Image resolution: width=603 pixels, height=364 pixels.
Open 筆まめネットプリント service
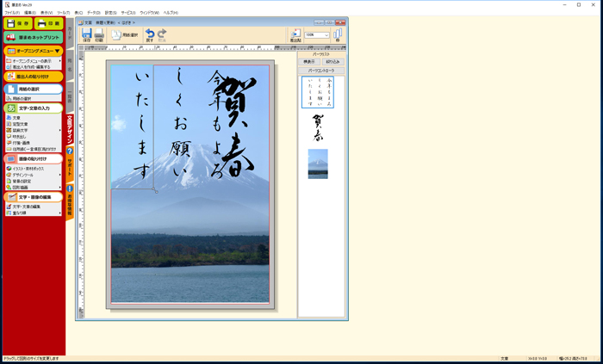pos(34,38)
